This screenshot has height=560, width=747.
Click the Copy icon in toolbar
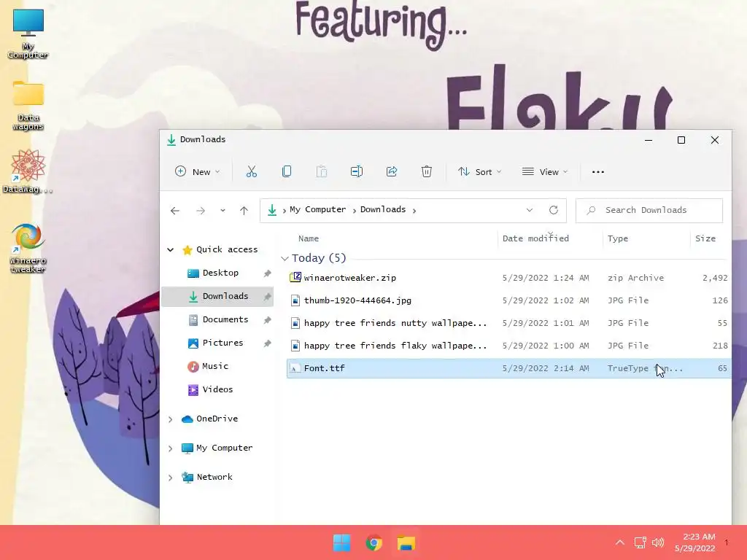point(286,172)
